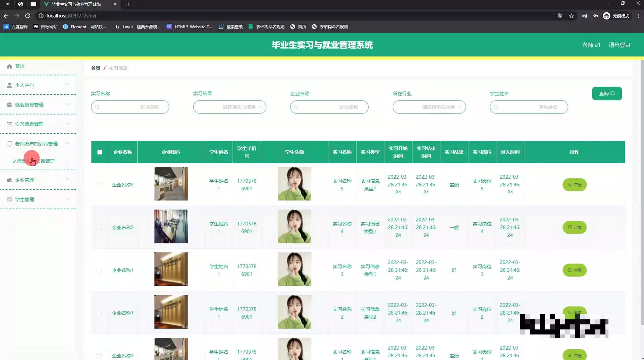Close the 毕业生实习与就业管理系统 tab
The height and width of the screenshot is (360, 644).
pos(115,4)
